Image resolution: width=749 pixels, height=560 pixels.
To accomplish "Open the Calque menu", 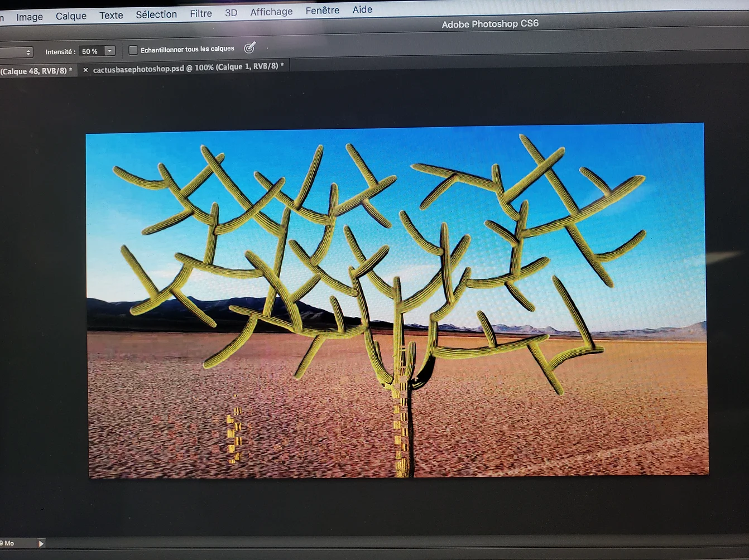I will click(x=71, y=16).
